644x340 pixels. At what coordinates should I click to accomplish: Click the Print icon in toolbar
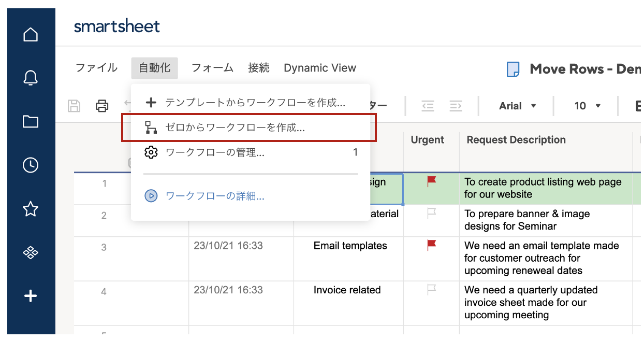(x=102, y=106)
